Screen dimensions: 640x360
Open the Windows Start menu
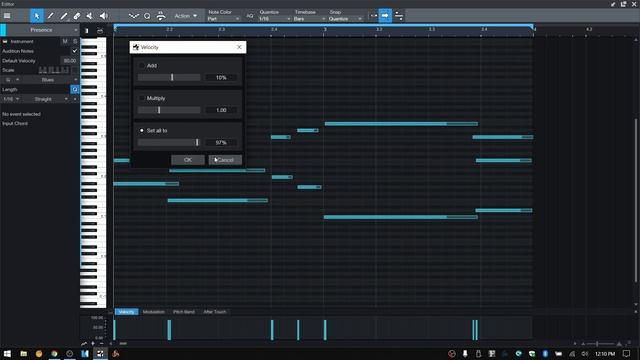click(7, 353)
